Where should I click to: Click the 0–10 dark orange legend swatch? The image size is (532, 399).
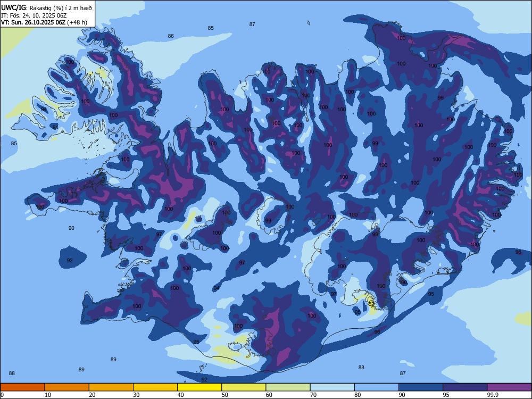click(22, 387)
